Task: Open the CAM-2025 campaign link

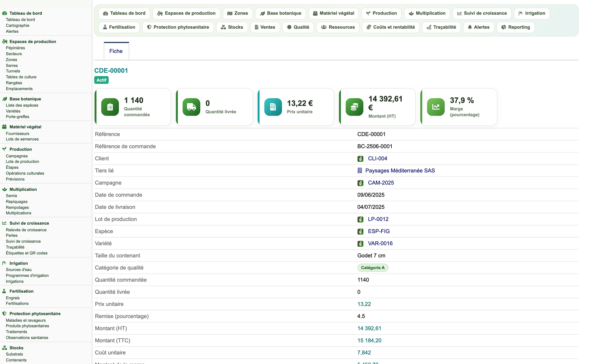Action: (381, 183)
